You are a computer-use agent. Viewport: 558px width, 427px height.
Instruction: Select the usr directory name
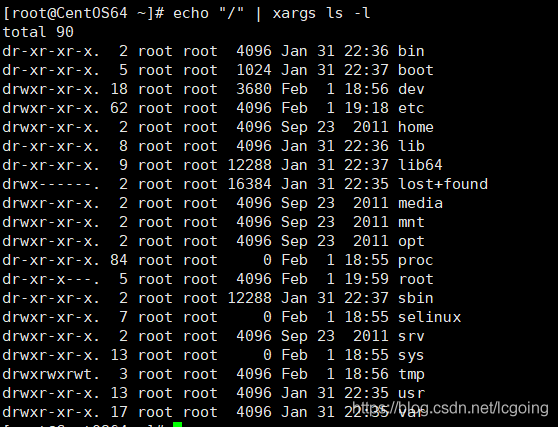pos(411,394)
